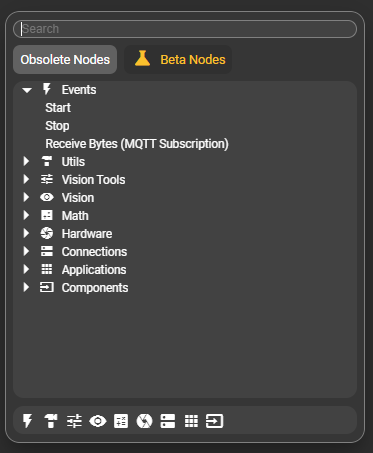Toggle the Obsolete Nodes filter
This screenshot has width=373, height=453.
[x=65, y=60]
